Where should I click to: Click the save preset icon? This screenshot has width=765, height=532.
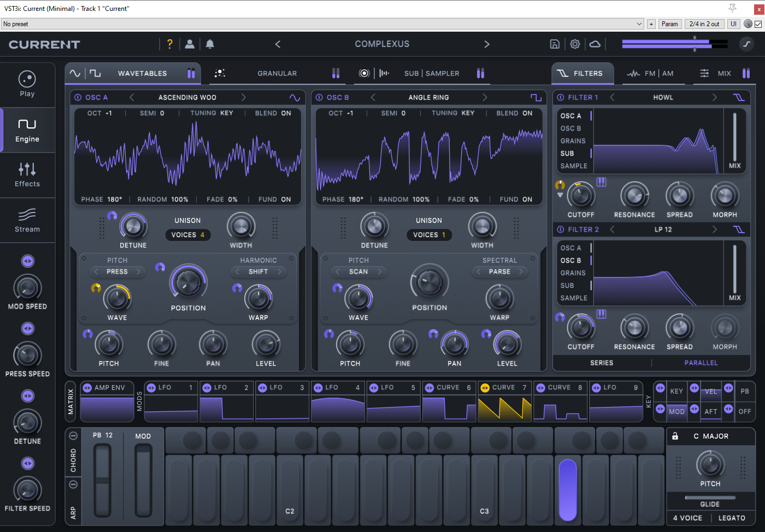[554, 44]
